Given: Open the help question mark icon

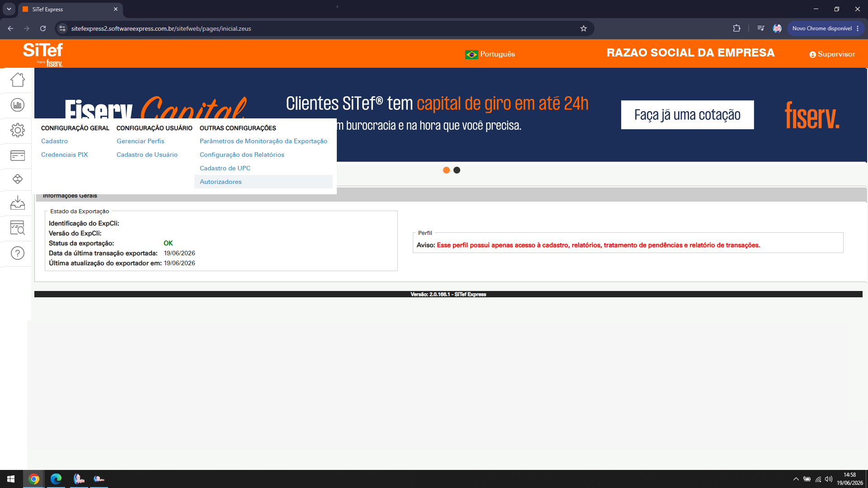Looking at the screenshot, I should coord(18,253).
